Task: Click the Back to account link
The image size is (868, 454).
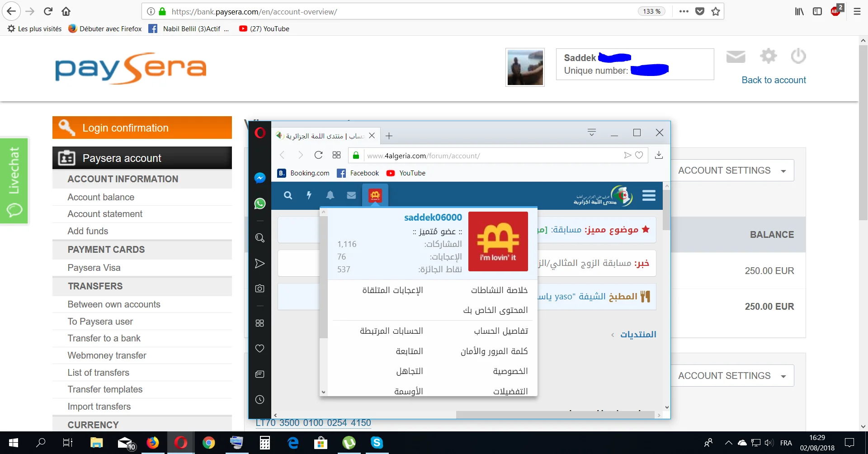Action: (x=774, y=80)
